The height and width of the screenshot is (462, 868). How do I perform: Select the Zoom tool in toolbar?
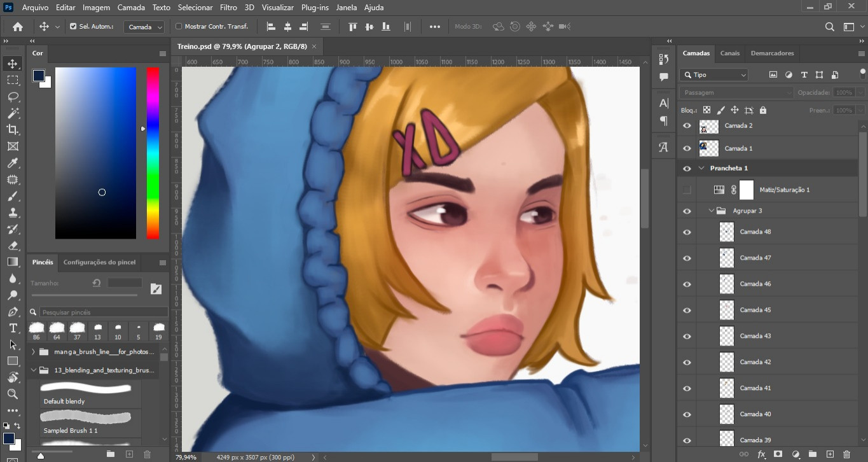coord(13,395)
